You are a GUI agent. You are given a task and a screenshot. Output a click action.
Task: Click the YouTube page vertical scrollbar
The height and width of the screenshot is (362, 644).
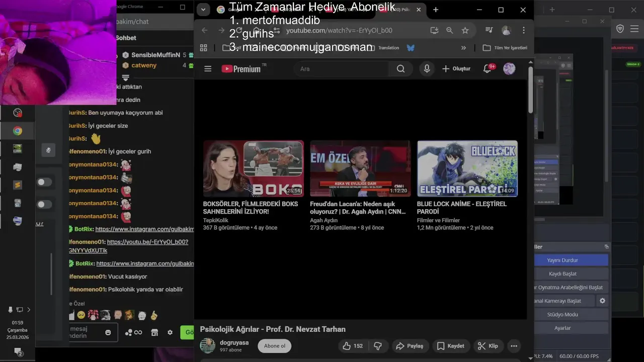[x=530, y=89]
